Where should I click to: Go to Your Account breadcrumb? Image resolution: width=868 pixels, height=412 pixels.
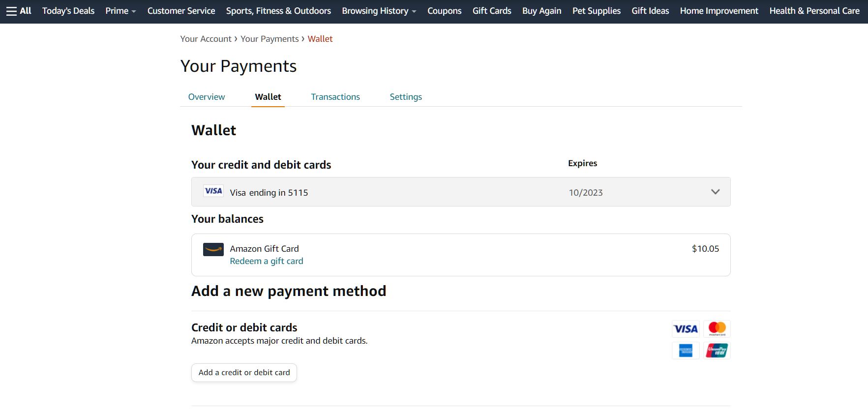point(206,39)
